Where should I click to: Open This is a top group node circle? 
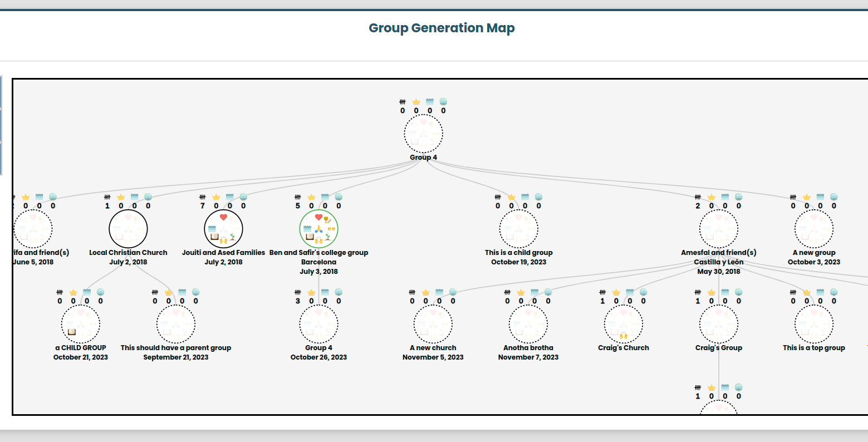[x=813, y=324]
